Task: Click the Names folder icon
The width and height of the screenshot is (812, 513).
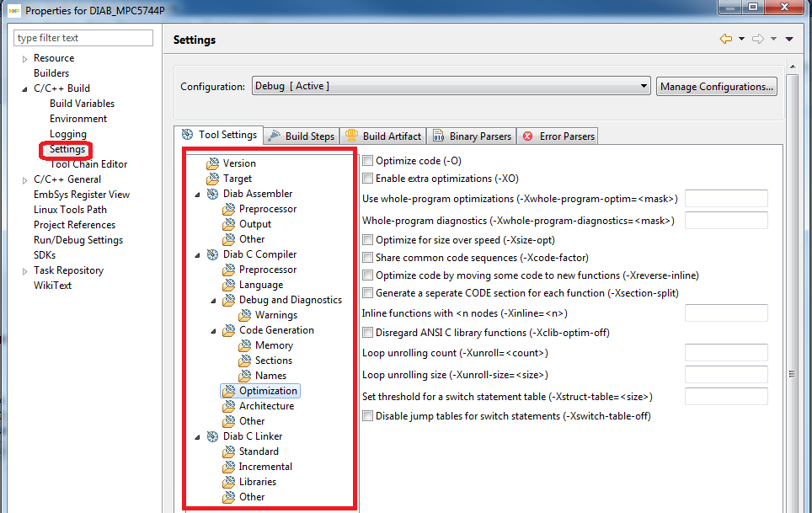Action: tap(245, 376)
